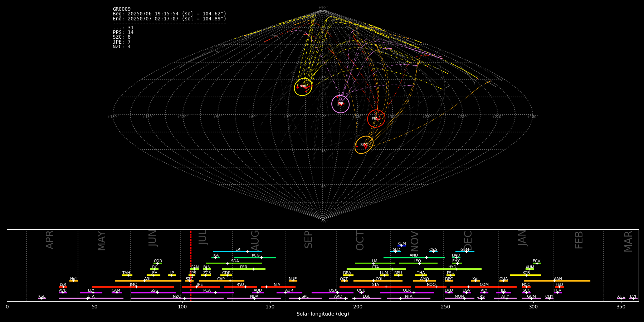Click the blue KUM shower bar in the timeline

click(402, 246)
